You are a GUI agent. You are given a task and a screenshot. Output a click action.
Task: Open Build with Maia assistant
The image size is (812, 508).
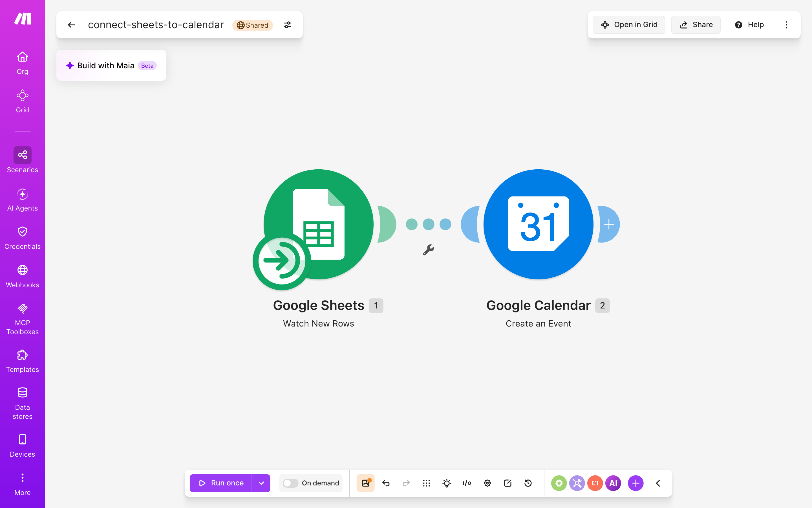point(111,65)
